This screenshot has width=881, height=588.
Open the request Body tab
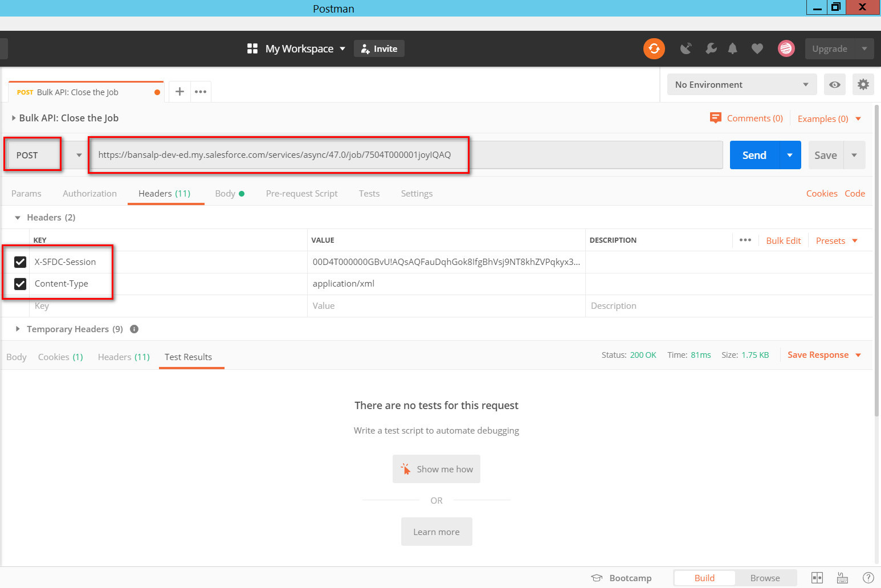click(x=230, y=193)
